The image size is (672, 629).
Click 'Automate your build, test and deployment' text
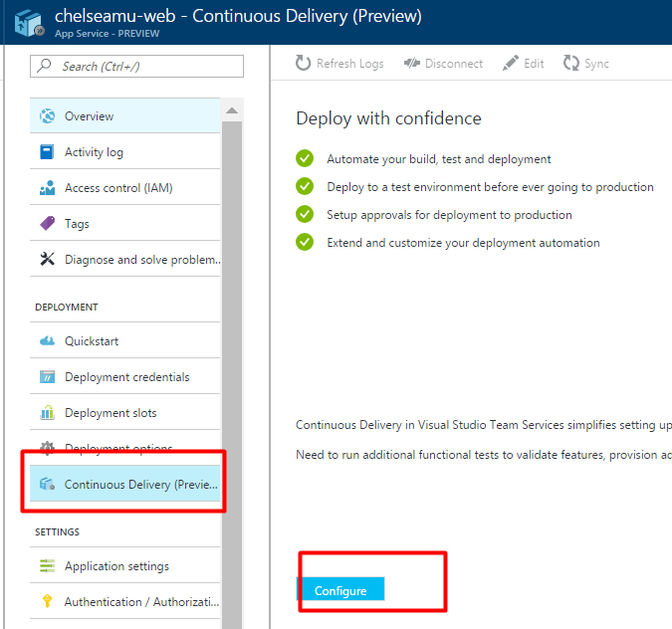438,159
